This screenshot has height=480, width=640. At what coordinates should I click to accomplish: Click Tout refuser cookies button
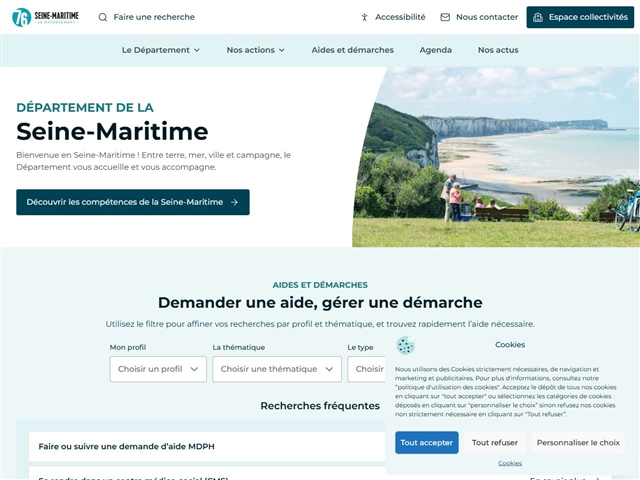click(x=495, y=442)
